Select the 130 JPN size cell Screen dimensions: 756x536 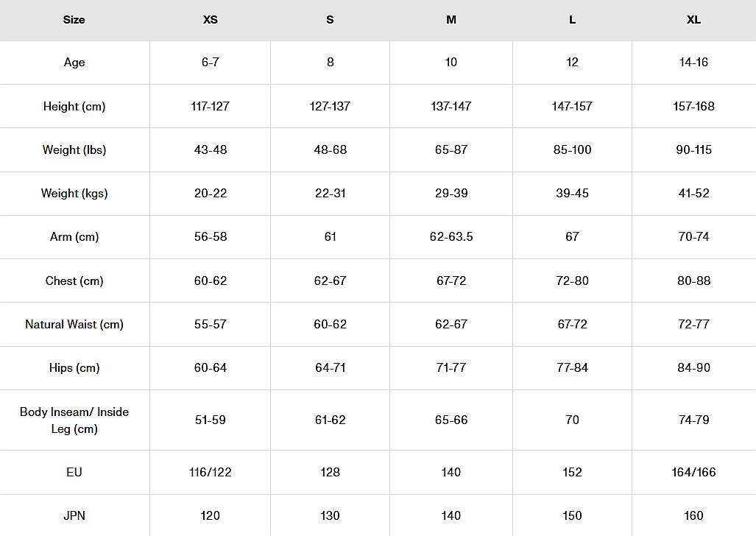pos(330,515)
